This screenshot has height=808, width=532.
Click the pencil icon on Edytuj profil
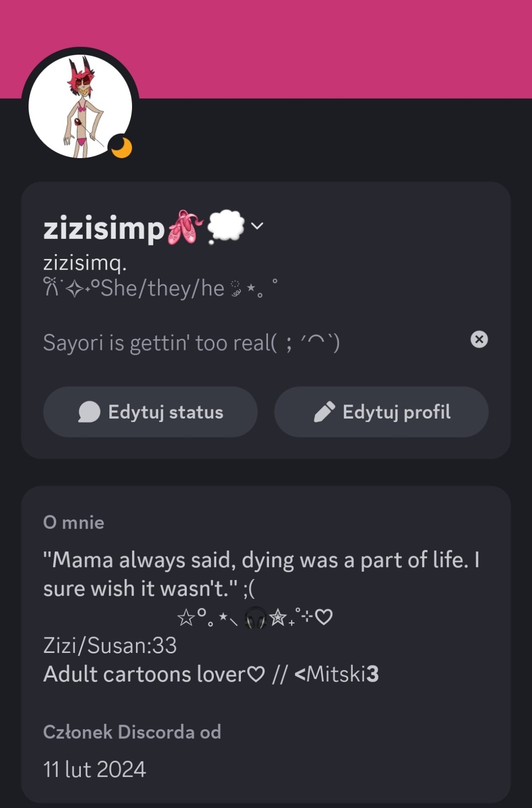[x=324, y=412]
